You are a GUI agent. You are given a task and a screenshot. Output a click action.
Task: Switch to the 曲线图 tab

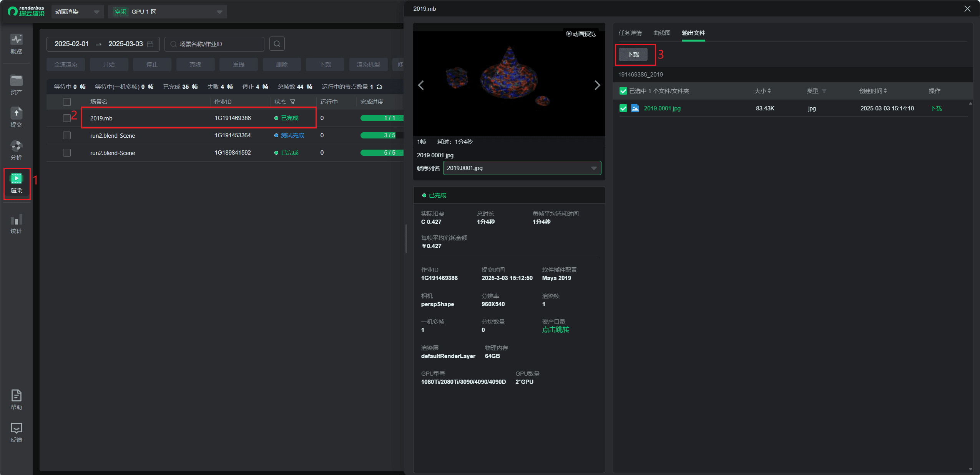(661, 33)
